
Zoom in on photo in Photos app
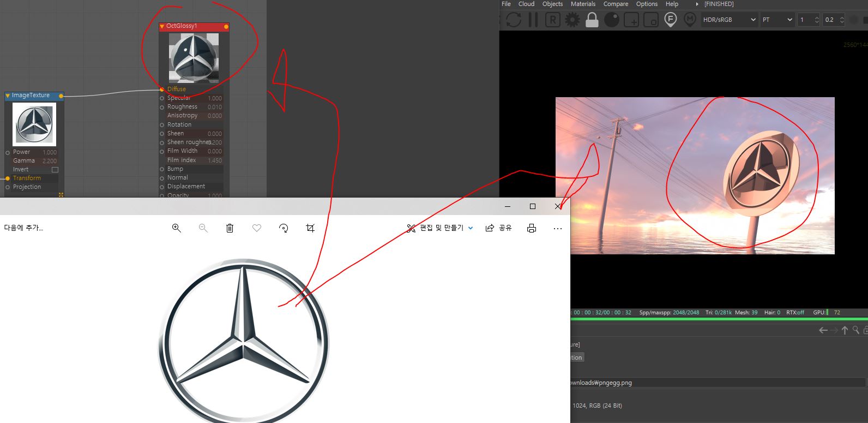point(176,228)
